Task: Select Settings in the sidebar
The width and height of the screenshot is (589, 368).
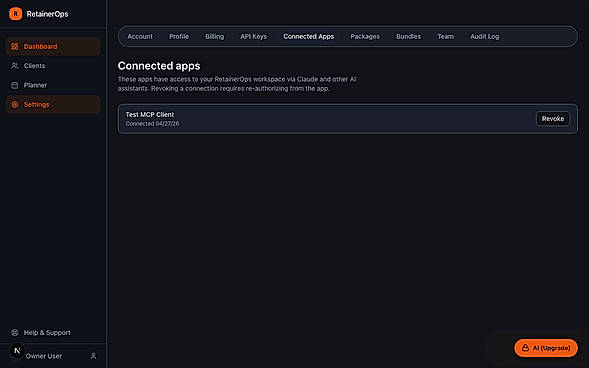Action: click(53, 104)
